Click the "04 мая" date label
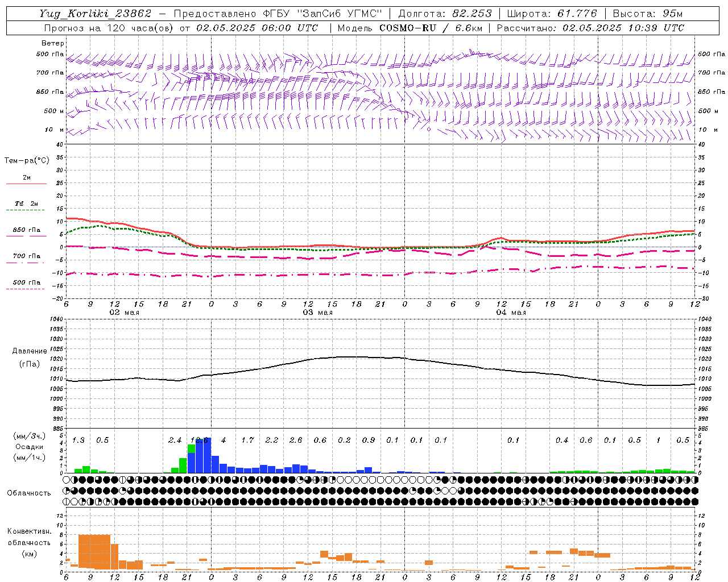The width and height of the screenshot is (728, 582). coord(511,313)
